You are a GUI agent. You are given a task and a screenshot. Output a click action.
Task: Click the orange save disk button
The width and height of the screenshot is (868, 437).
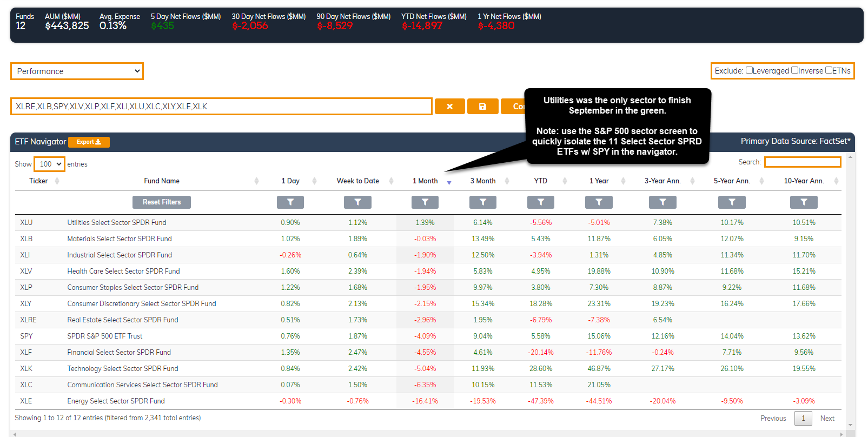(x=482, y=107)
